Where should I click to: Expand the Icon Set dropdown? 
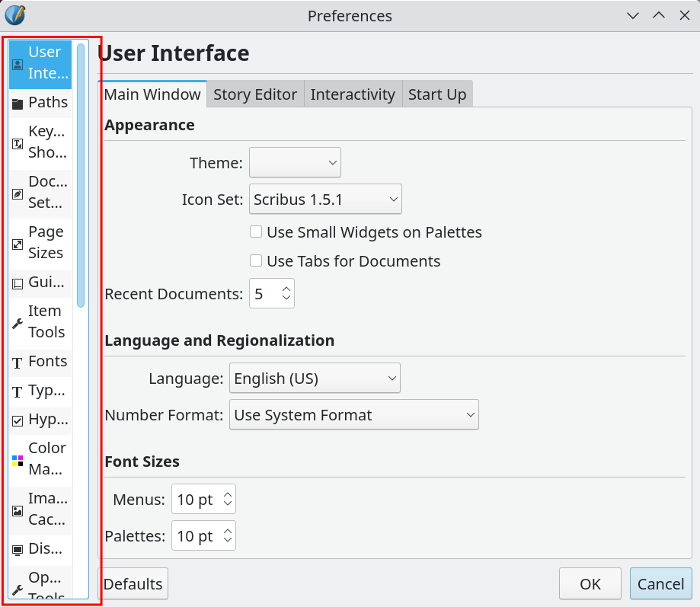325,200
